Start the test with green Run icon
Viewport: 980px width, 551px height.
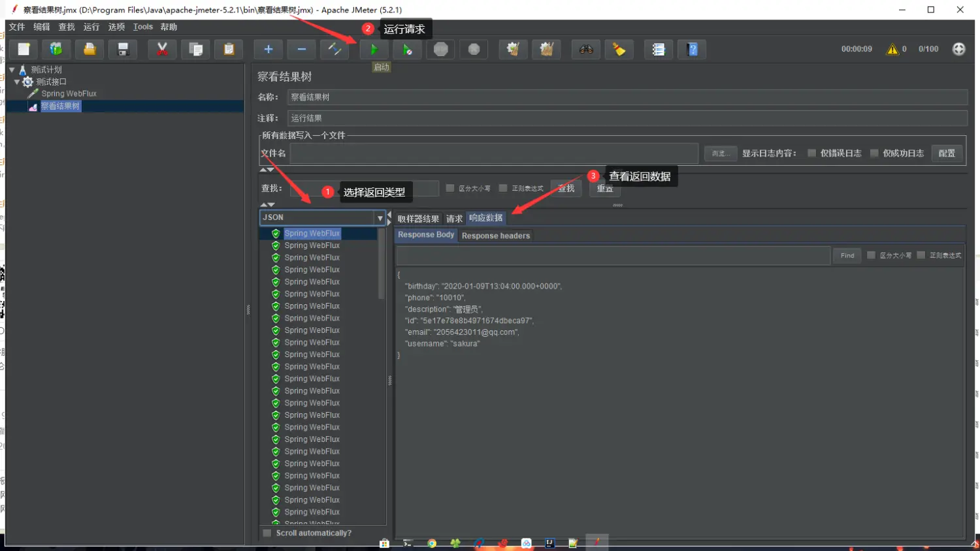[x=374, y=49]
